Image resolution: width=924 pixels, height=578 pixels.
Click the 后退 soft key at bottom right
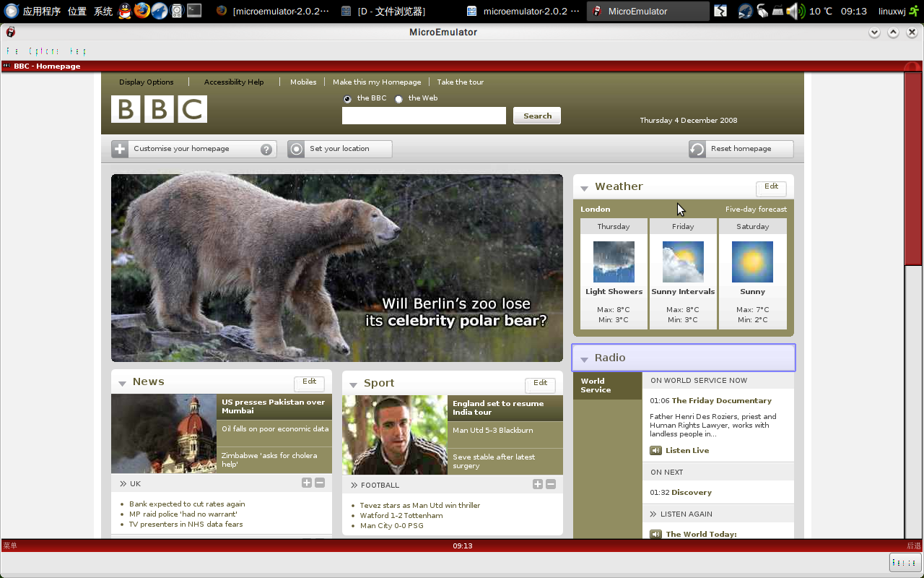[x=914, y=545]
